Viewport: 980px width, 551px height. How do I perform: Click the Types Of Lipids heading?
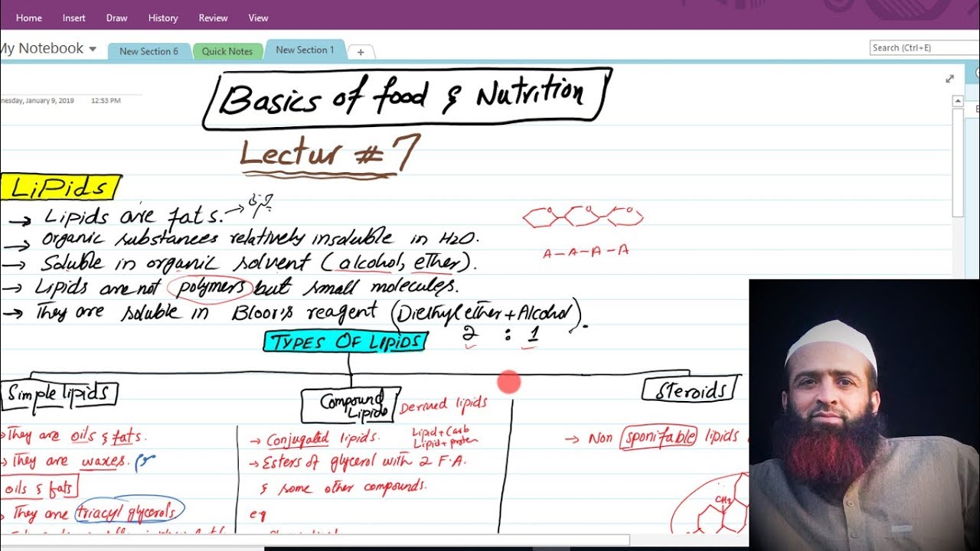tap(345, 341)
